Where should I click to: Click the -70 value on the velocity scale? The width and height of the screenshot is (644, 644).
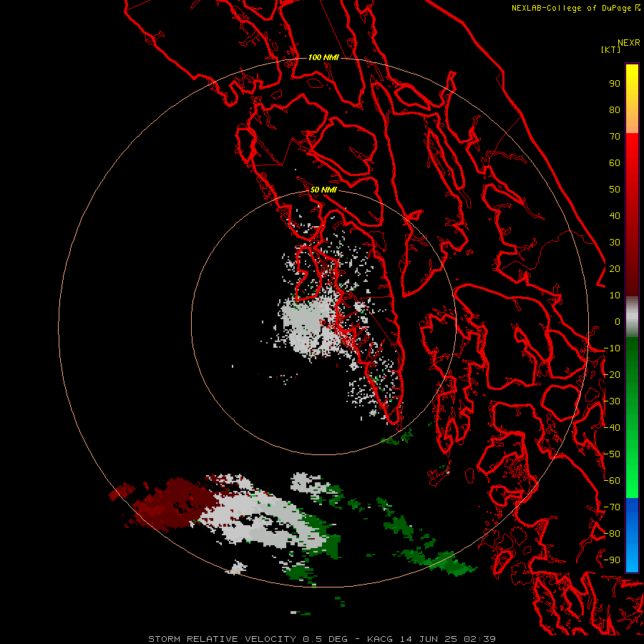pos(612,507)
